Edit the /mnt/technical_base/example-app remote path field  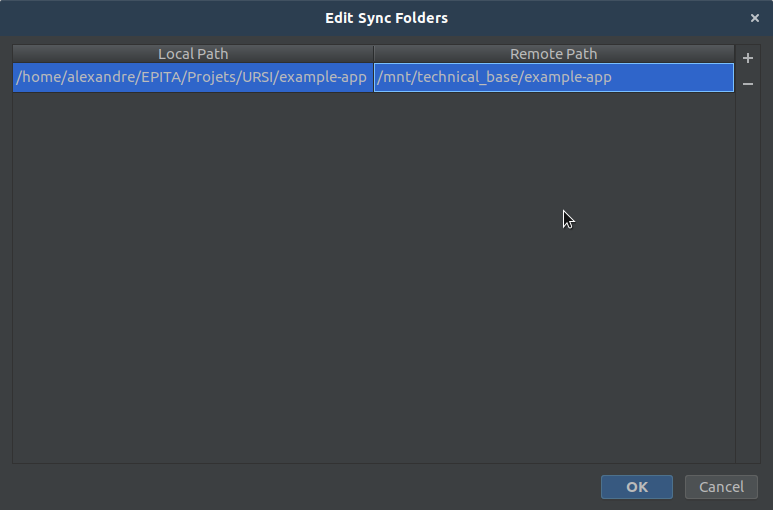554,77
